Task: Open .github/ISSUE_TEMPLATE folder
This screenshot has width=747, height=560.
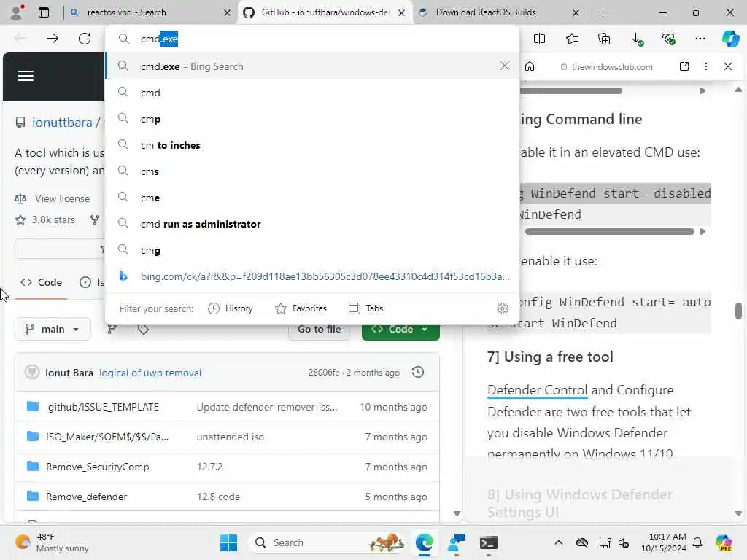Action: coord(102,407)
